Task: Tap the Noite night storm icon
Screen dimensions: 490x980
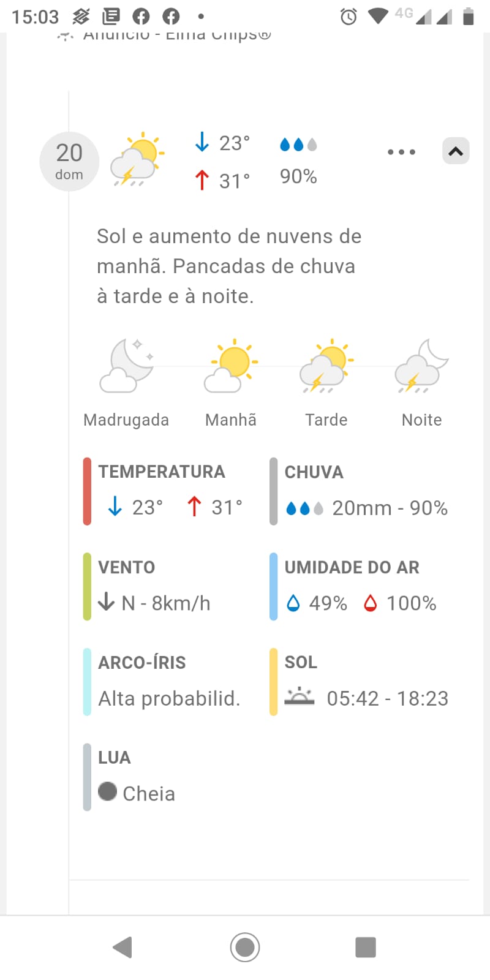Action: point(422,366)
